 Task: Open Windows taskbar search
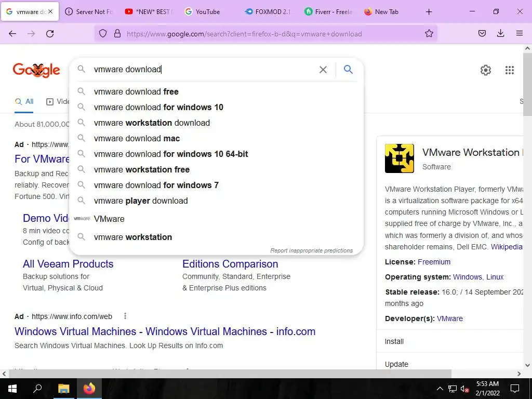coord(37,389)
